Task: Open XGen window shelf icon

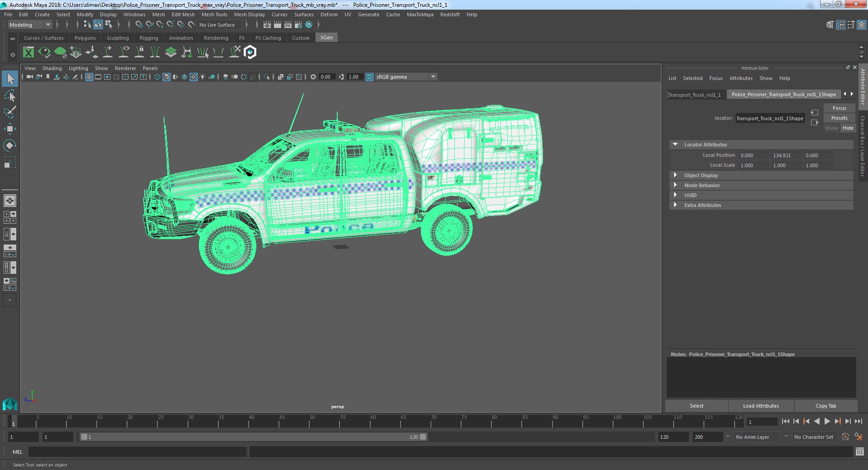Action: [28, 52]
